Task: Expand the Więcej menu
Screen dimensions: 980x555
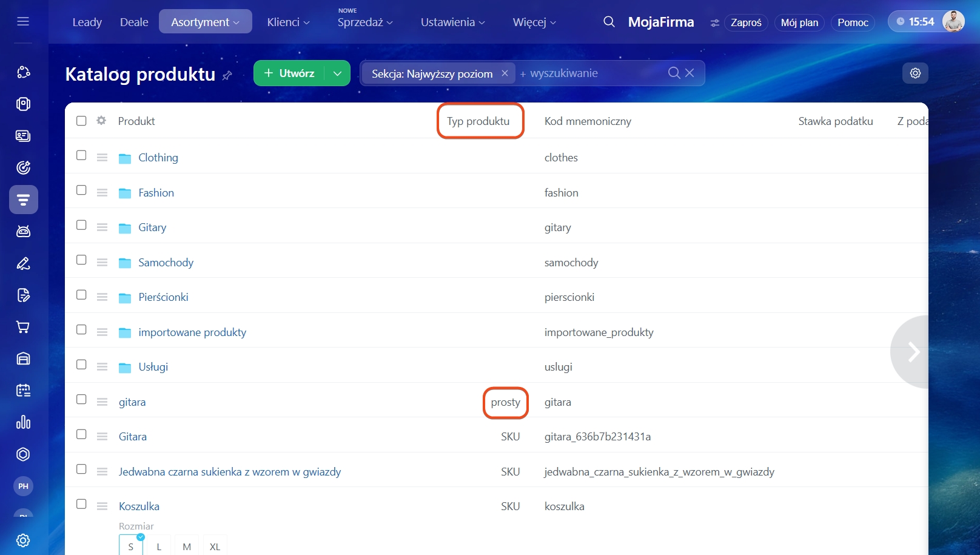Action: point(534,22)
